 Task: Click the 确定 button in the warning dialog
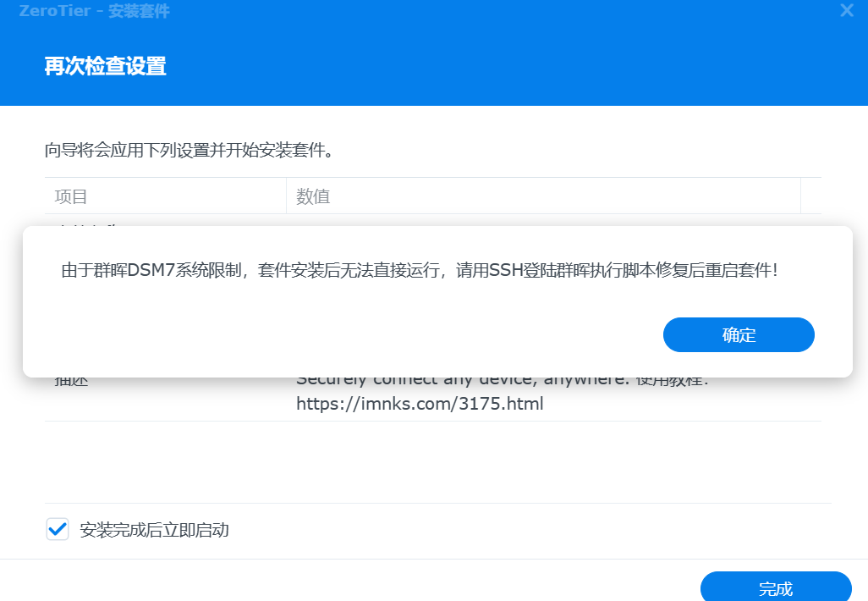(739, 335)
